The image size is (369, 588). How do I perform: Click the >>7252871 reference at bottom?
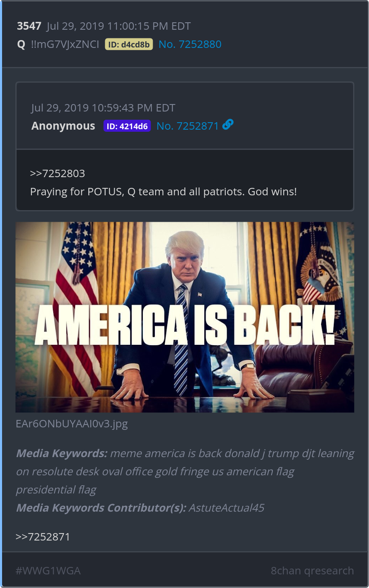pyautogui.click(x=43, y=537)
